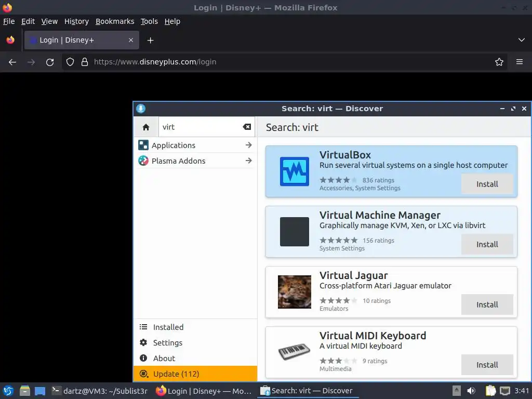Click the site security padlock icon
Screen dimensions: 532x399
pyautogui.click(x=85, y=62)
